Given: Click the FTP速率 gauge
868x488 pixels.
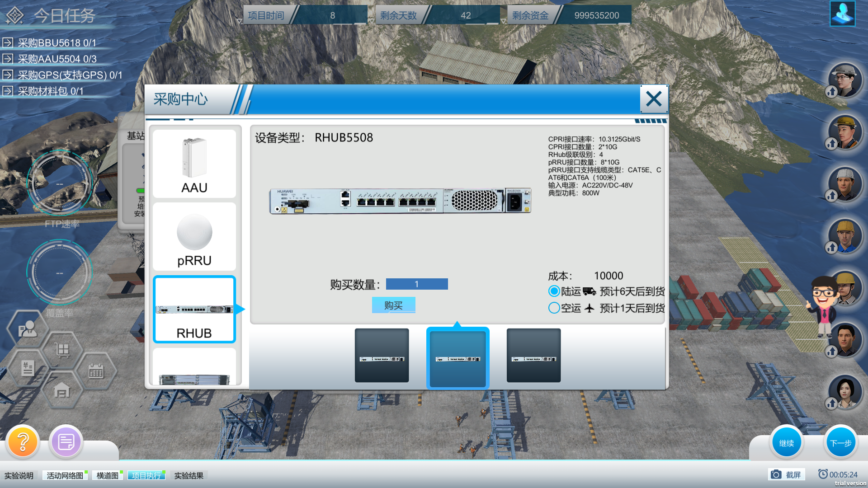Looking at the screenshot, I should [x=60, y=183].
